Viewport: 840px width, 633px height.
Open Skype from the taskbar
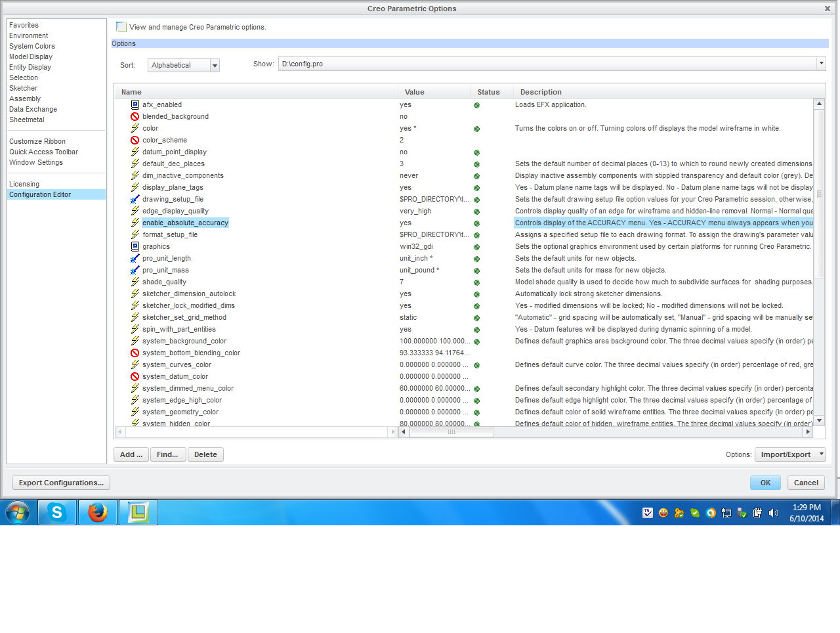pos(57,512)
